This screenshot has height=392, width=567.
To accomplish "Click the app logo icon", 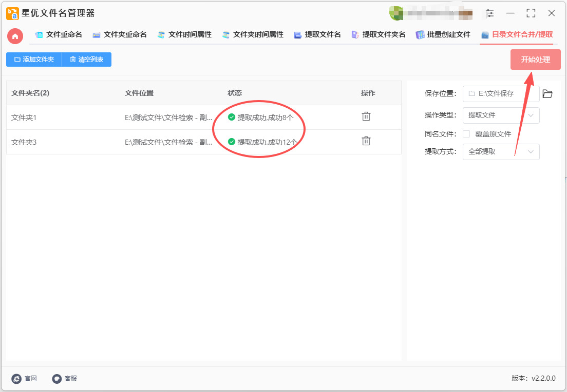I will point(12,13).
